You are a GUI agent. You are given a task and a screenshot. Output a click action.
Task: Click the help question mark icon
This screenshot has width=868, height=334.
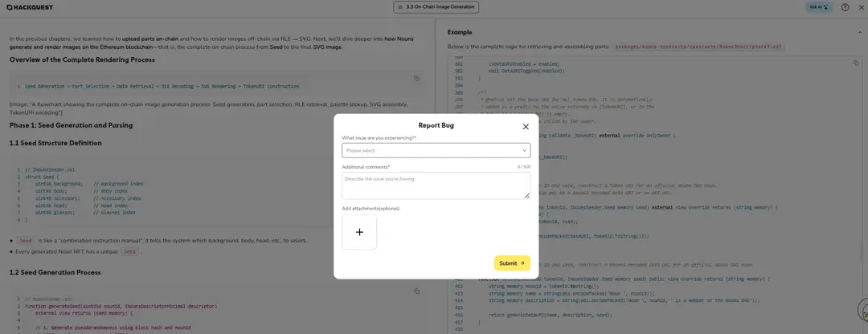point(845,7)
